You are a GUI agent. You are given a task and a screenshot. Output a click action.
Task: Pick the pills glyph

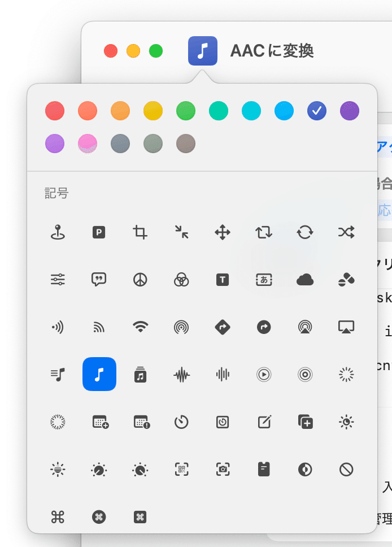346,280
